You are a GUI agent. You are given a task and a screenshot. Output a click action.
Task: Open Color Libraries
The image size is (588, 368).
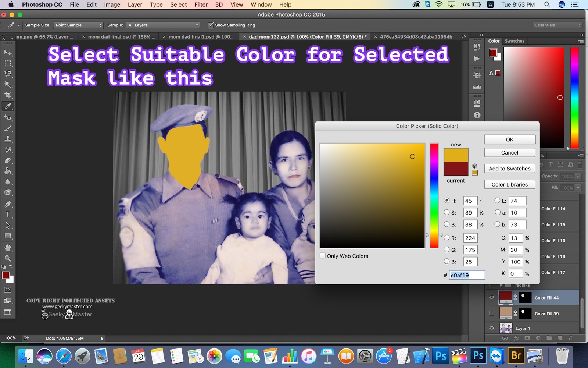pos(510,184)
